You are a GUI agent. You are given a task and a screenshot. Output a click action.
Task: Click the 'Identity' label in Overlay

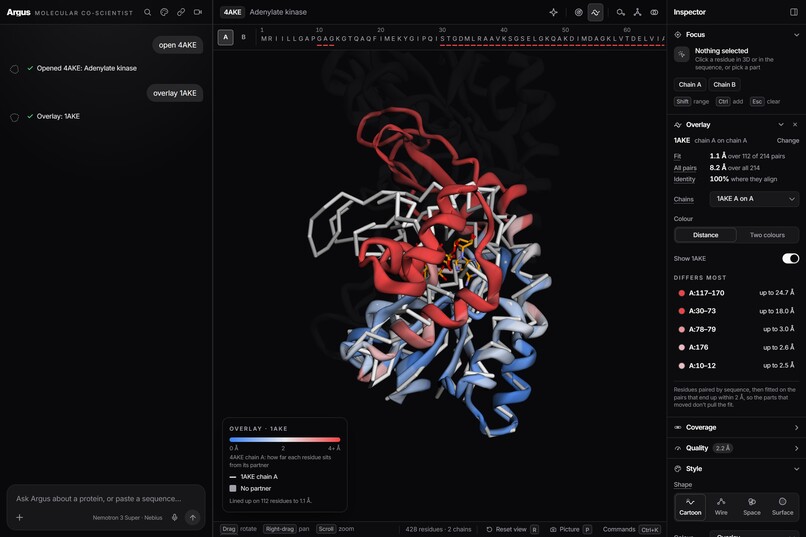[x=684, y=179]
